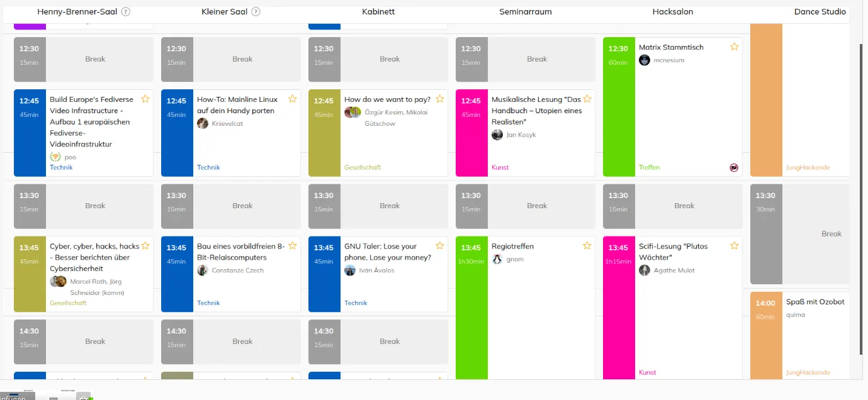Click the Gesellschaft track label under Cyber talk

pos(69,303)
